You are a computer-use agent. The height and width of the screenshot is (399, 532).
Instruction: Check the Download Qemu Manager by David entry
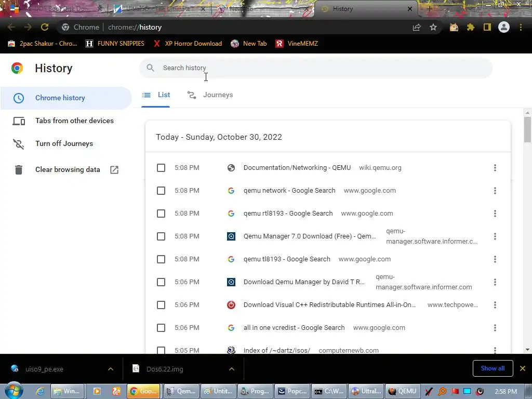click(161, 282)
